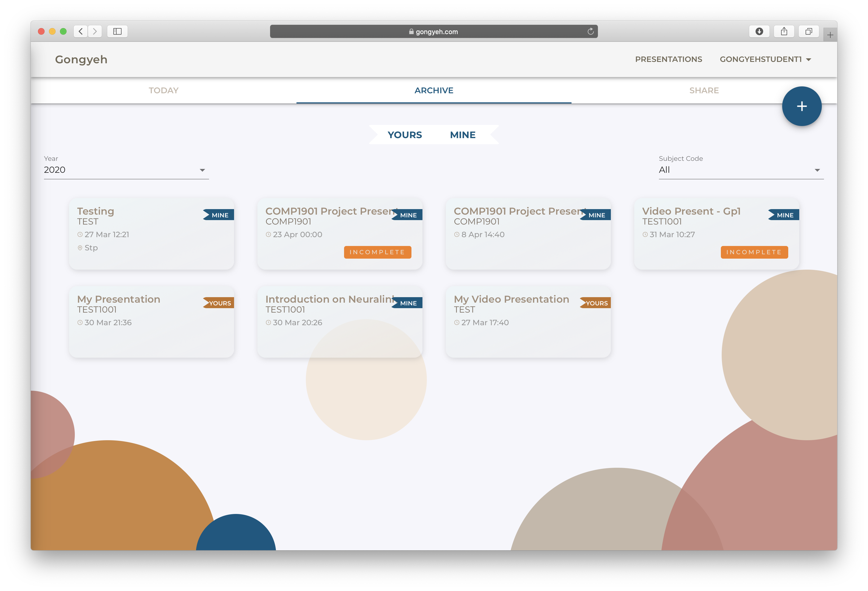The image size is (868, 591).
Task: Open the PRESENTATIONS nav link
Action: click(x=668, y=59)
